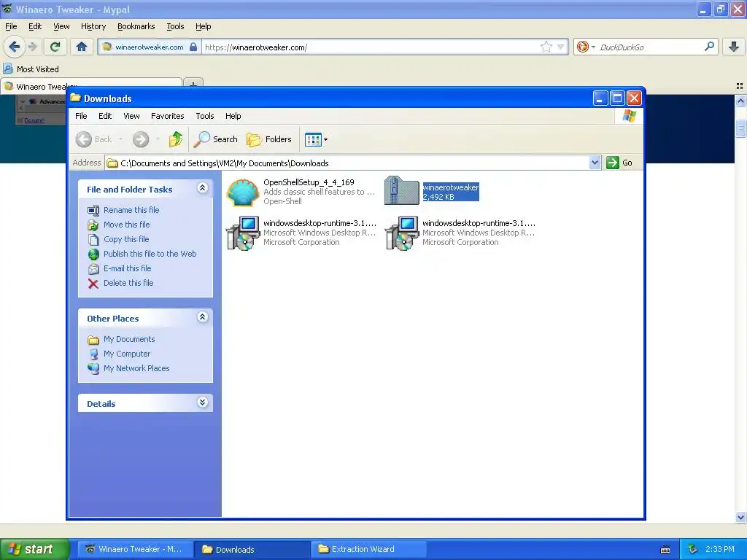Click the padlock site identity icon
This screenshot has height=560, width=747.
click(x=193, y=47)
